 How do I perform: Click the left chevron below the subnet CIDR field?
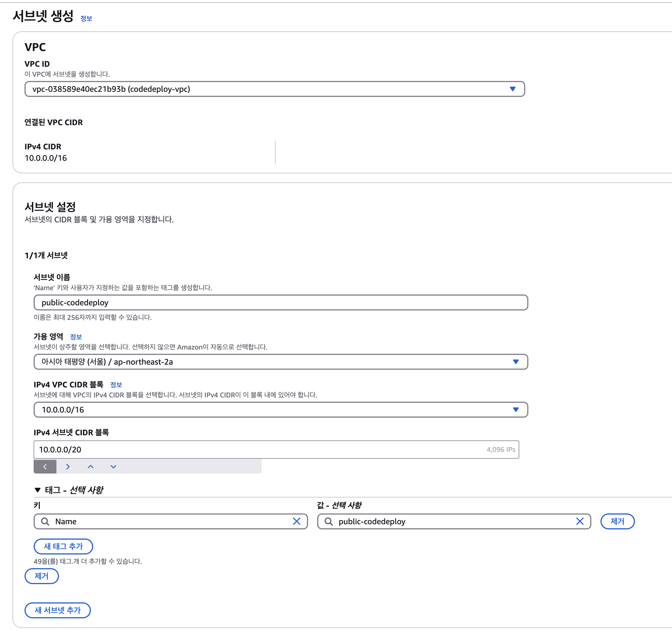coord(44,466)
